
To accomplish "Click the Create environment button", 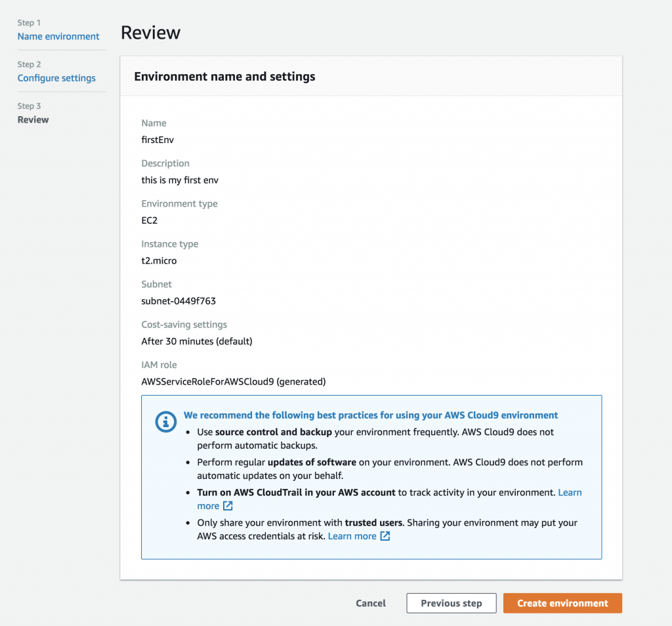I will pyautogui.click(x=562, y=603).
